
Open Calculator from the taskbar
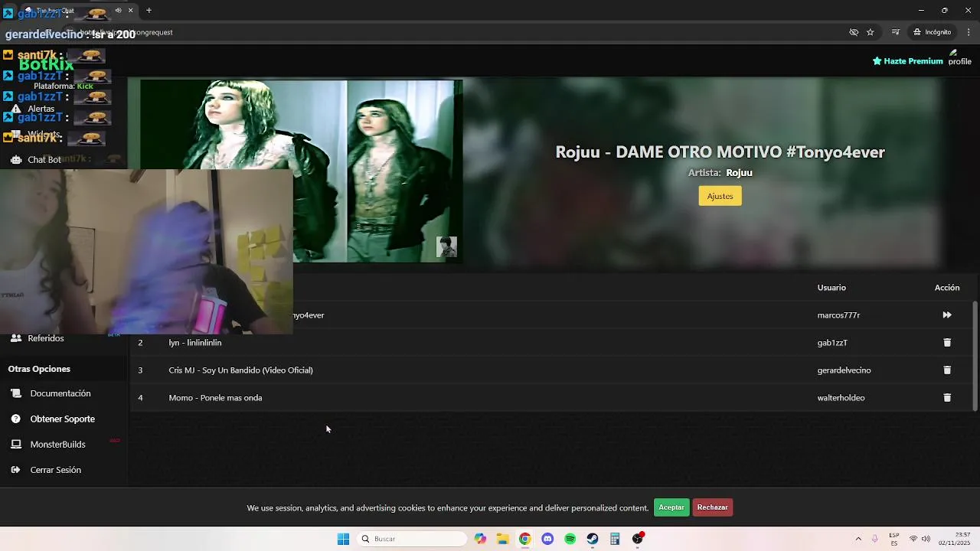coord(615,539)
